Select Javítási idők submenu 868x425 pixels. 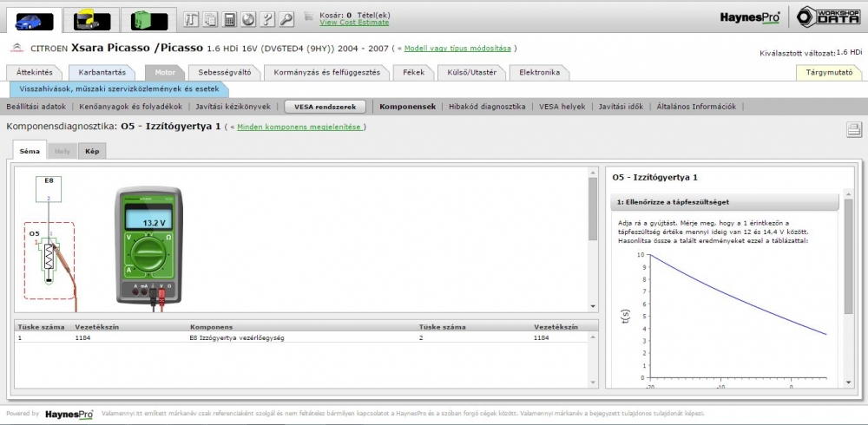click(621, 107)
